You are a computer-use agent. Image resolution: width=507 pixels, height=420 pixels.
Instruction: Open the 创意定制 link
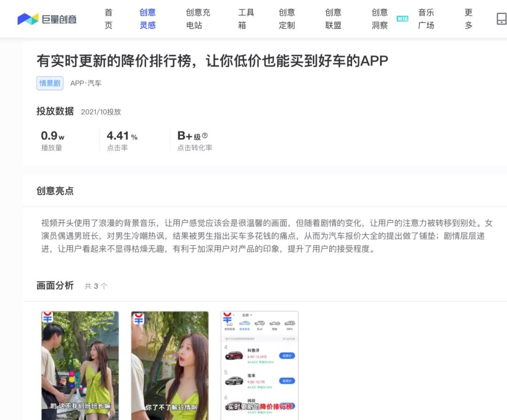click(x=287, y=19)
